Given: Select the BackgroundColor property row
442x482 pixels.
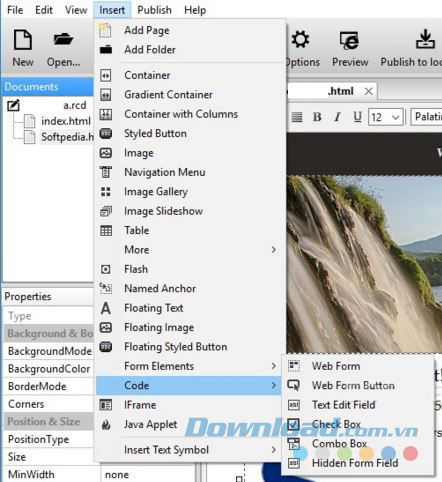Looking at the screenshot, I should (49, 369).
